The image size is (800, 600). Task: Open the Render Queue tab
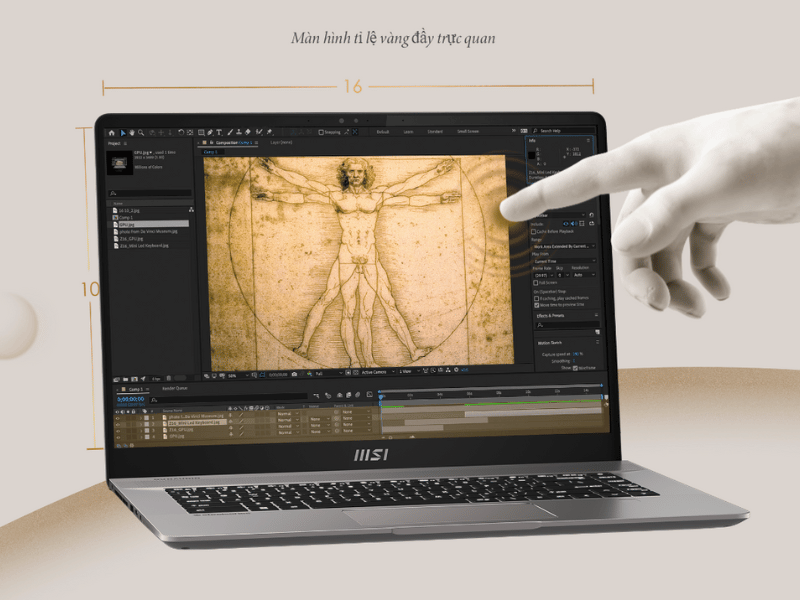[175, 388]
